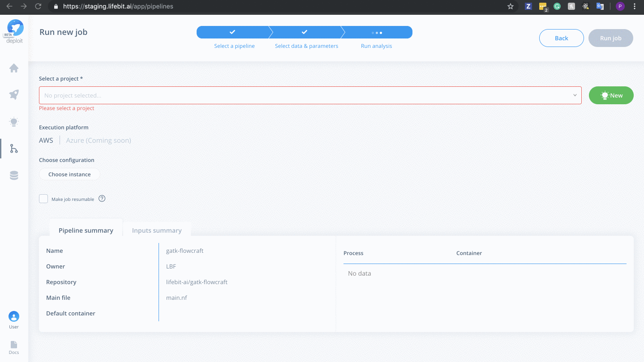Click the Default container label
Viewport: 644px width, 362px height.
[71, 313]
